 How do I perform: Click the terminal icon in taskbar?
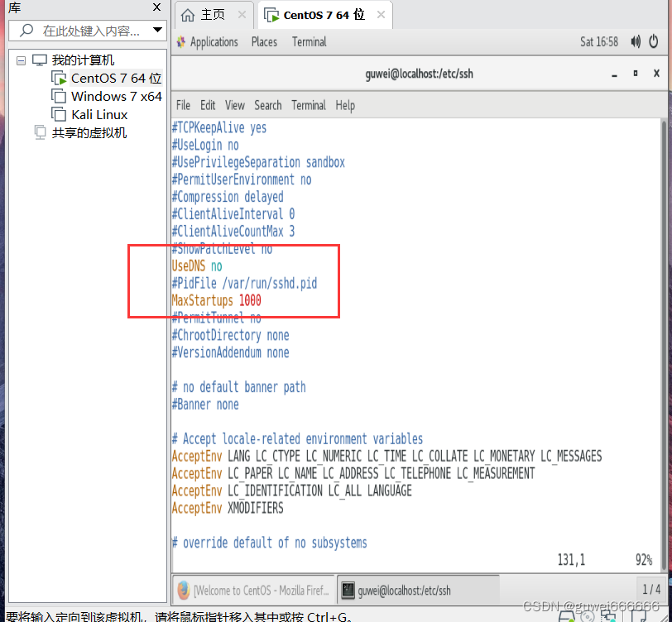coord(348,591)
